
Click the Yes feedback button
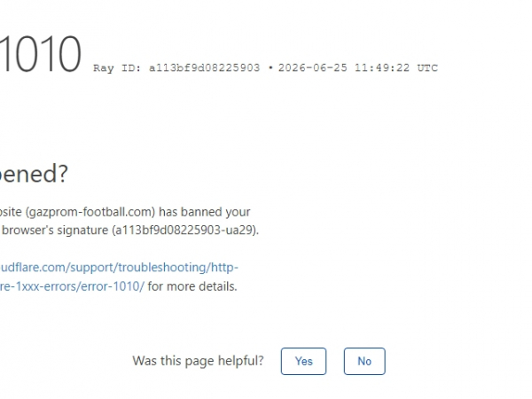click(x=303, y=361)
